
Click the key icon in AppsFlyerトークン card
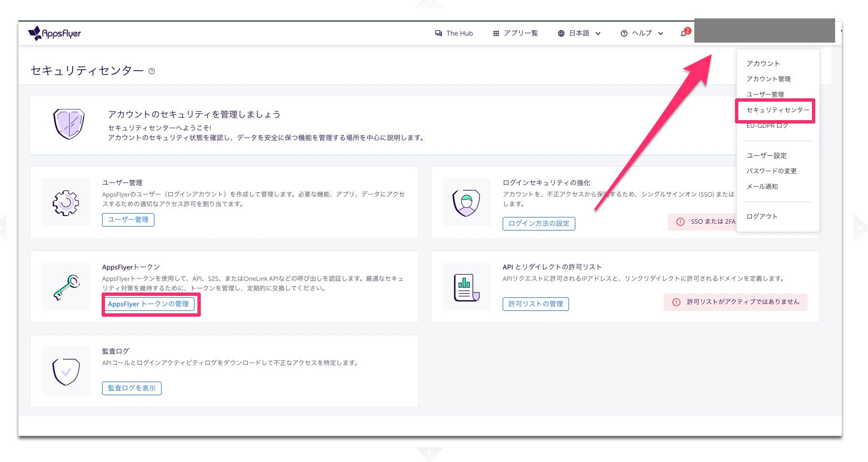[x=67, y=287]
